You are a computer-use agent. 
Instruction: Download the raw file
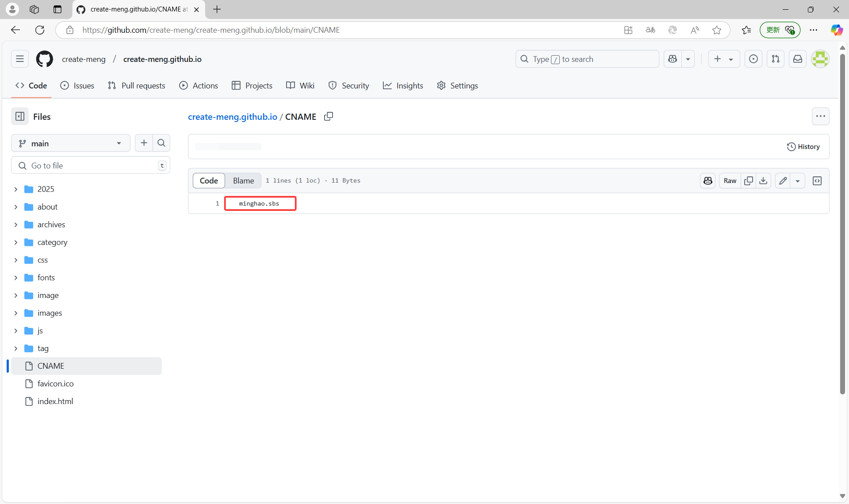[x=763, y=180]
